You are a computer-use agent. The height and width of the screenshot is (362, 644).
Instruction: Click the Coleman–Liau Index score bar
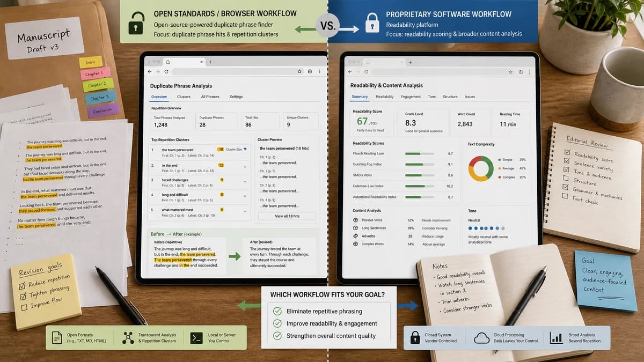[x=420, y=186]
